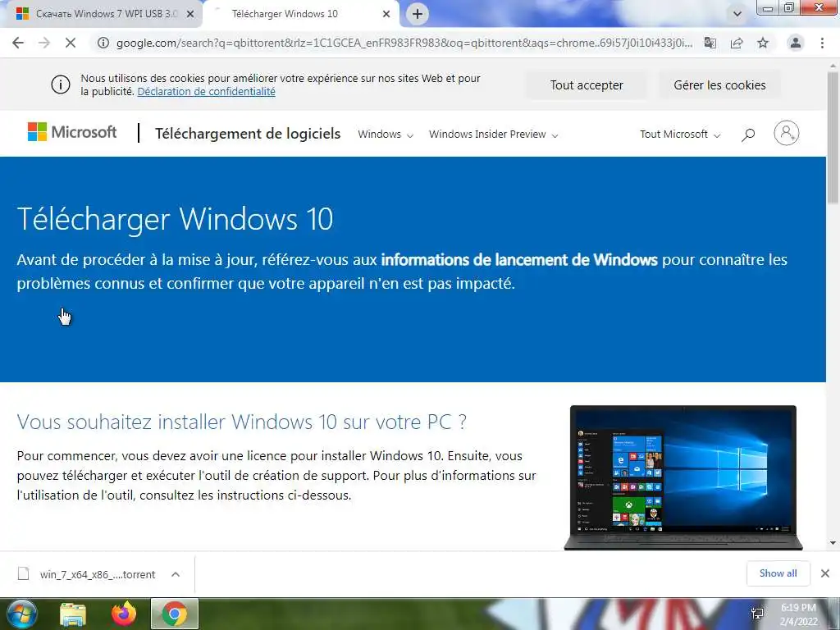View site information icon in address bar

103,43
